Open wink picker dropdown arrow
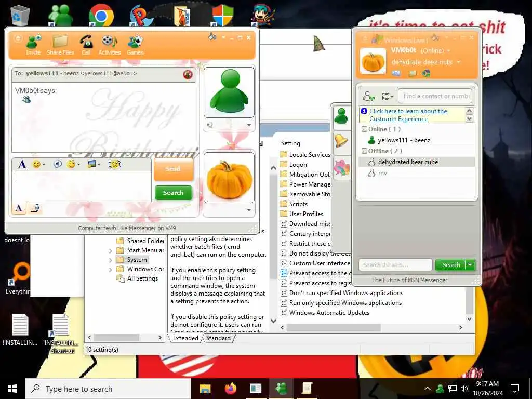The width and height of the screenshot is (532, 399). tap(79, 165)
